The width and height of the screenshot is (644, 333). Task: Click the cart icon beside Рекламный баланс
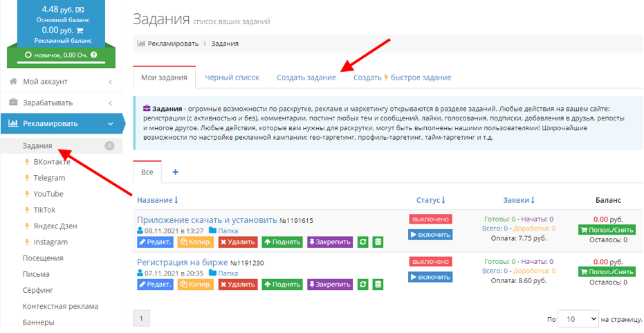click(x=80, y=30)
